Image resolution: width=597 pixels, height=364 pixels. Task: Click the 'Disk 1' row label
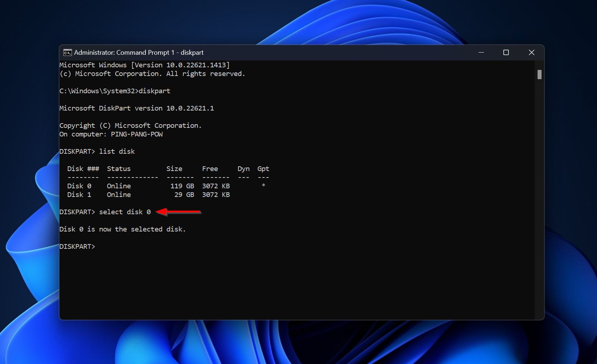[79, 195]
